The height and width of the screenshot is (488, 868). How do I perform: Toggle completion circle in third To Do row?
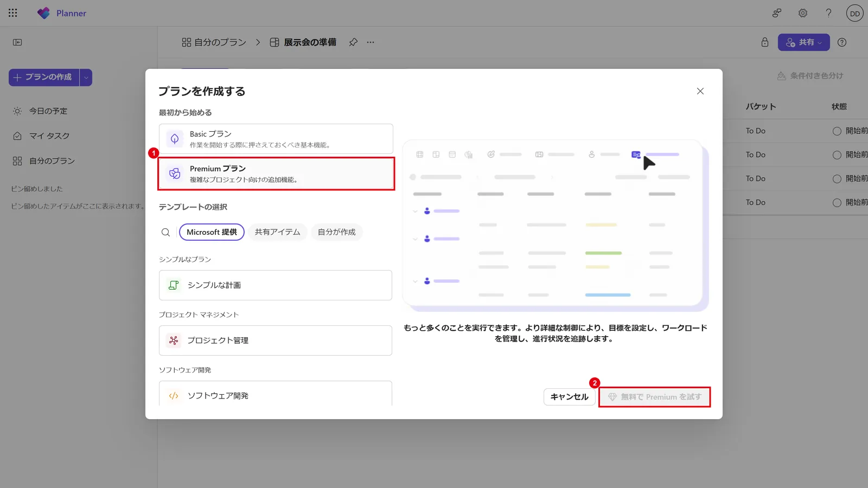pos(837,179)
